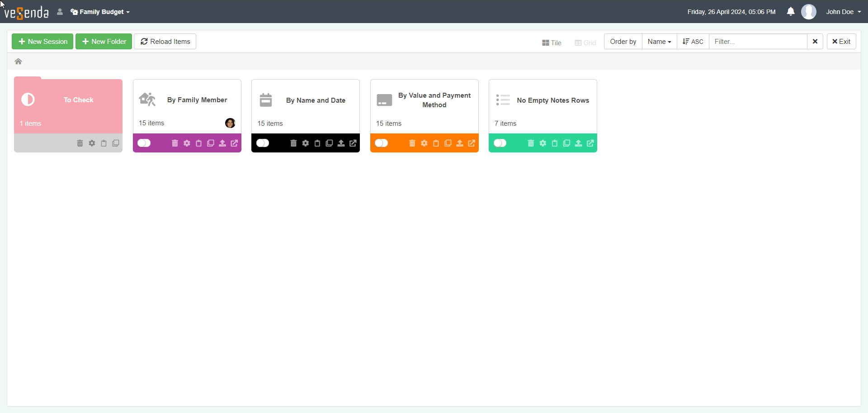Delete the To Check folder

pyautogui.click(x=80, y=143)
